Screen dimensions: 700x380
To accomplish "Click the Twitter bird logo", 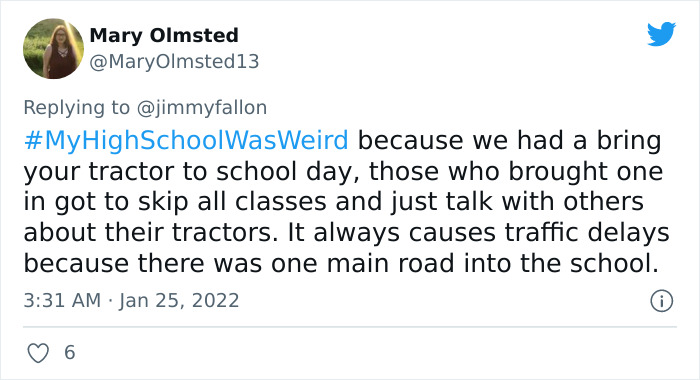I will (661, 33).
